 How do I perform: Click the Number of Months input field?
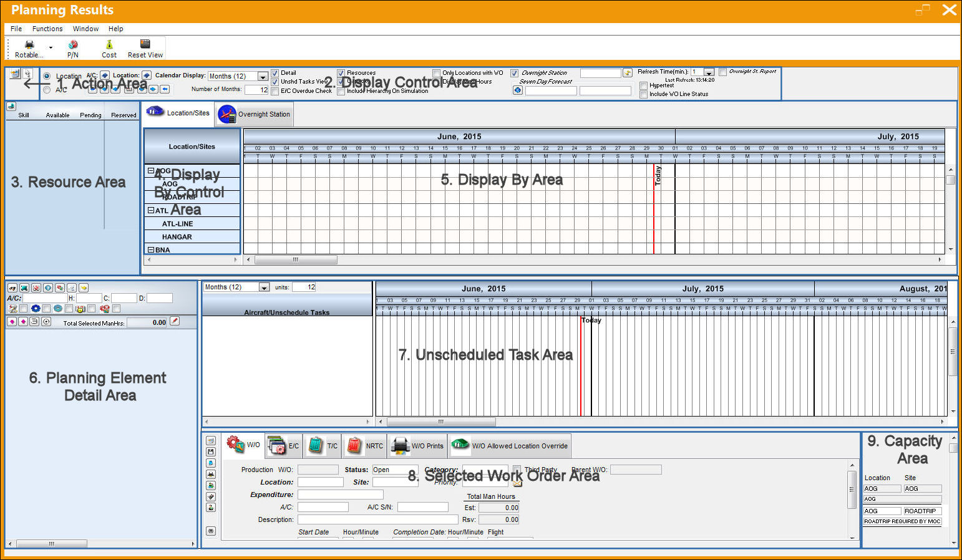tap(256, 90)
